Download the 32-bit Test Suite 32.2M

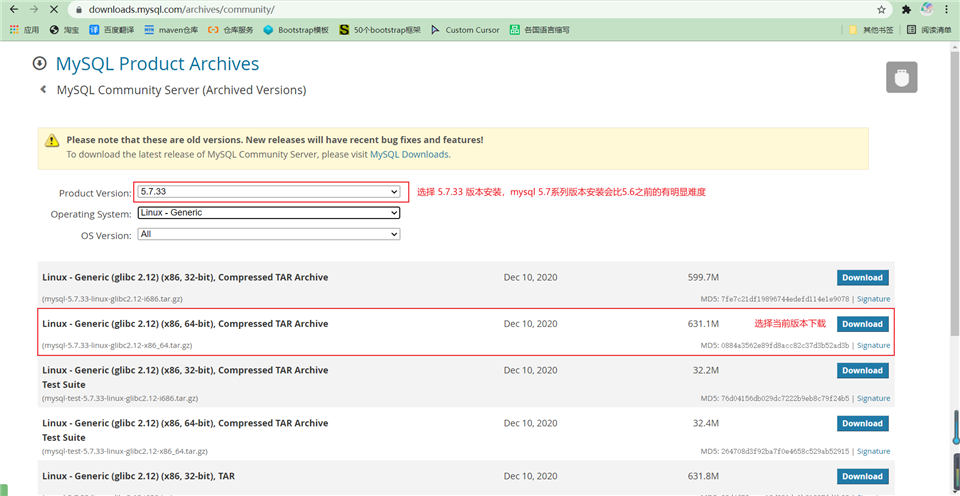tap(863, 370)
